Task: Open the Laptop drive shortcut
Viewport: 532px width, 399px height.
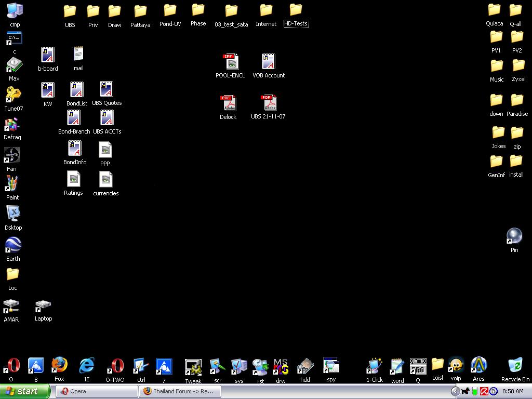Action: click(x=43, y=305)
